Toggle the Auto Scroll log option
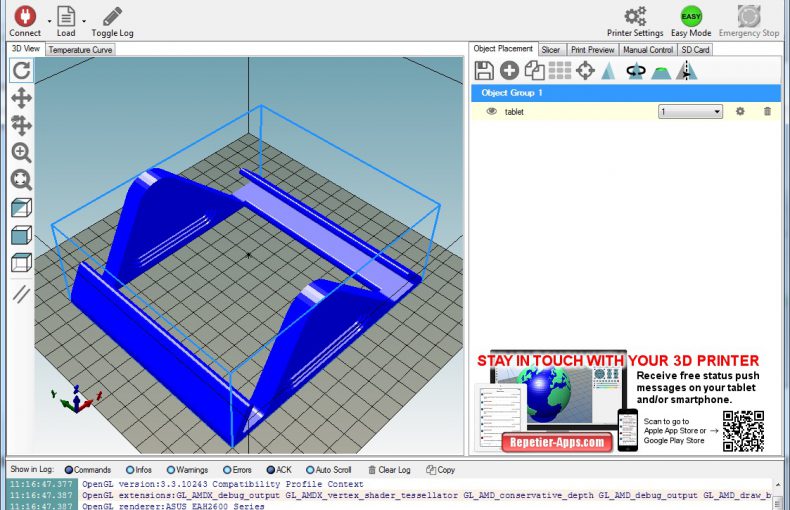 (x=310, y=470)
